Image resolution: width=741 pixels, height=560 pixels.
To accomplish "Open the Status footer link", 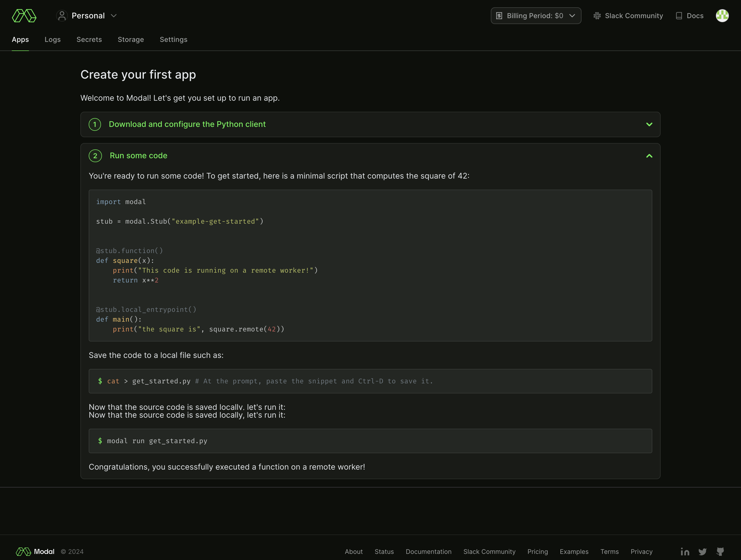I will coord(384,551).
